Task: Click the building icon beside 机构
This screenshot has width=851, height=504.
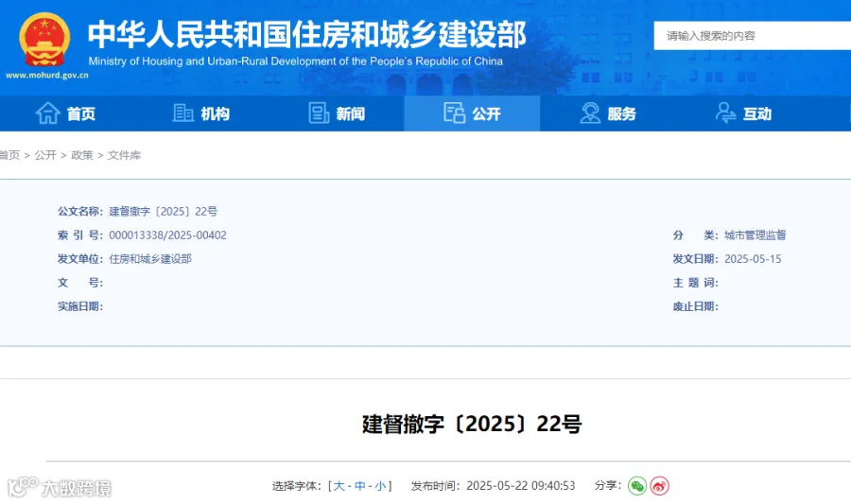Action: tap(182, 113)
